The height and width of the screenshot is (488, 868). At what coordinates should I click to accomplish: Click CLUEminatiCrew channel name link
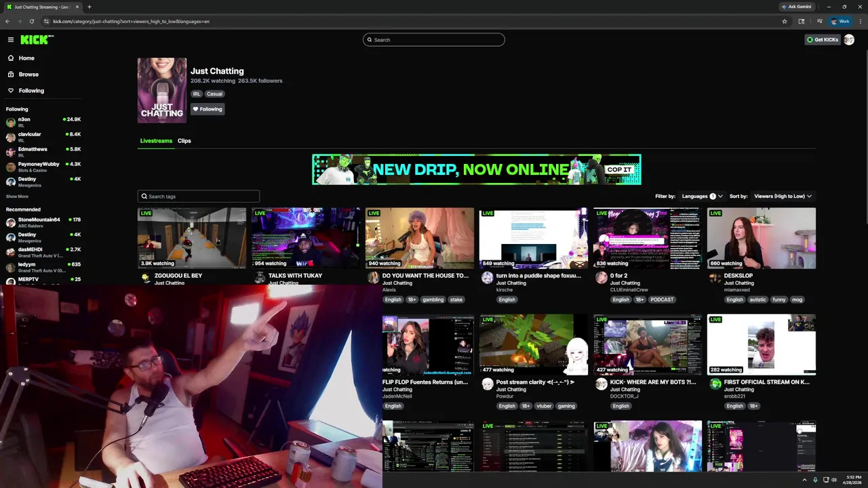(x=629, y=290)
